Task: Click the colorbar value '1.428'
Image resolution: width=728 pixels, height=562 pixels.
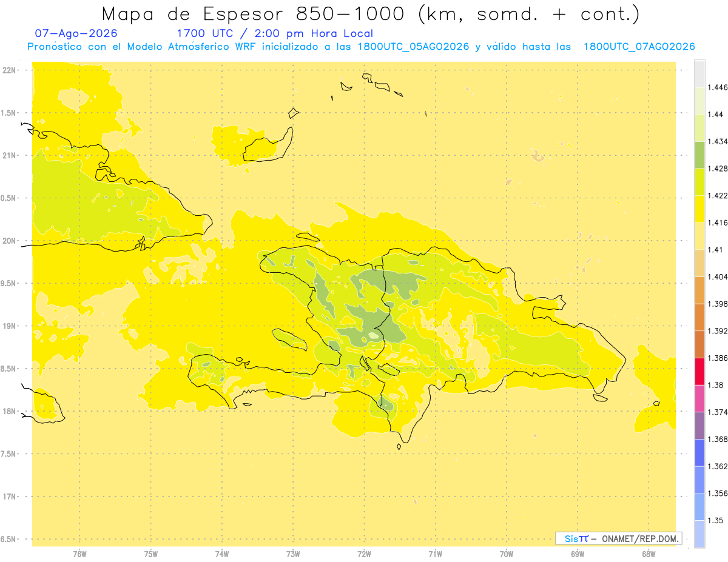Action: [718, 169]
